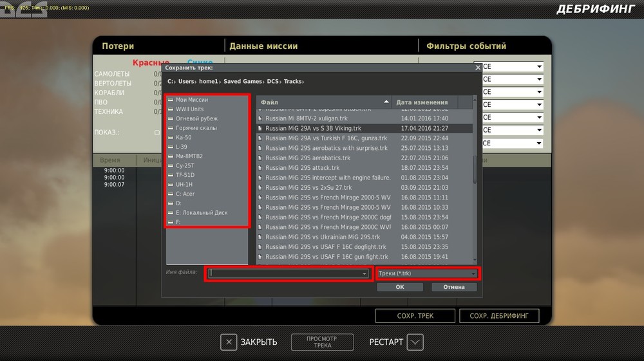This screenshot has height=361, width=644.
Task: Open the second СЕ event filter dropdown
Action: pos(539,79)
